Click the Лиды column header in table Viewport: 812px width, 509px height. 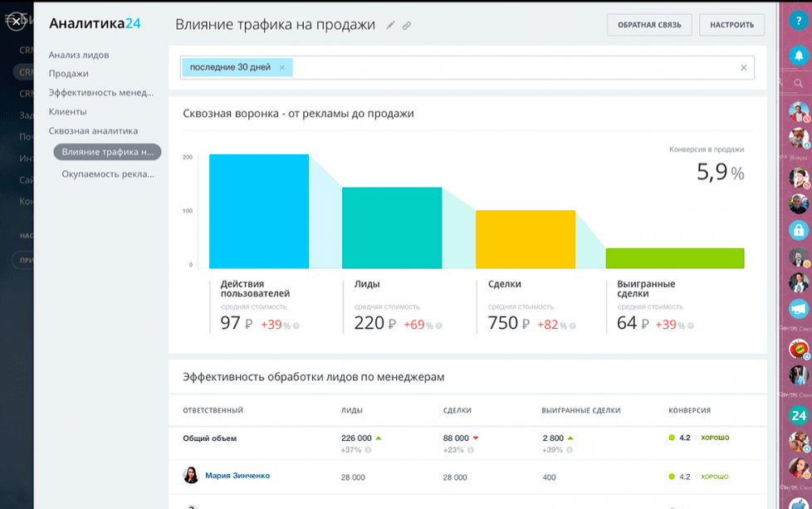(x=352, y=411)
